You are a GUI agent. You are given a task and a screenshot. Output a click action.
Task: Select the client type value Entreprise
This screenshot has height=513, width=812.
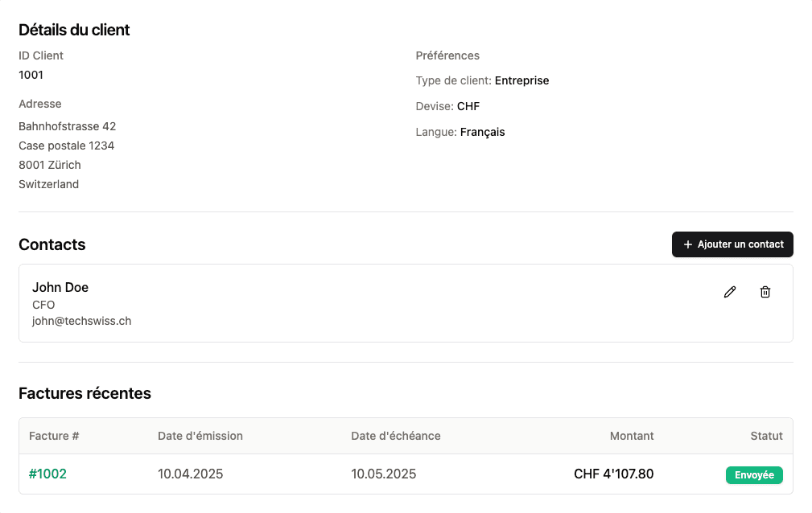521,80
